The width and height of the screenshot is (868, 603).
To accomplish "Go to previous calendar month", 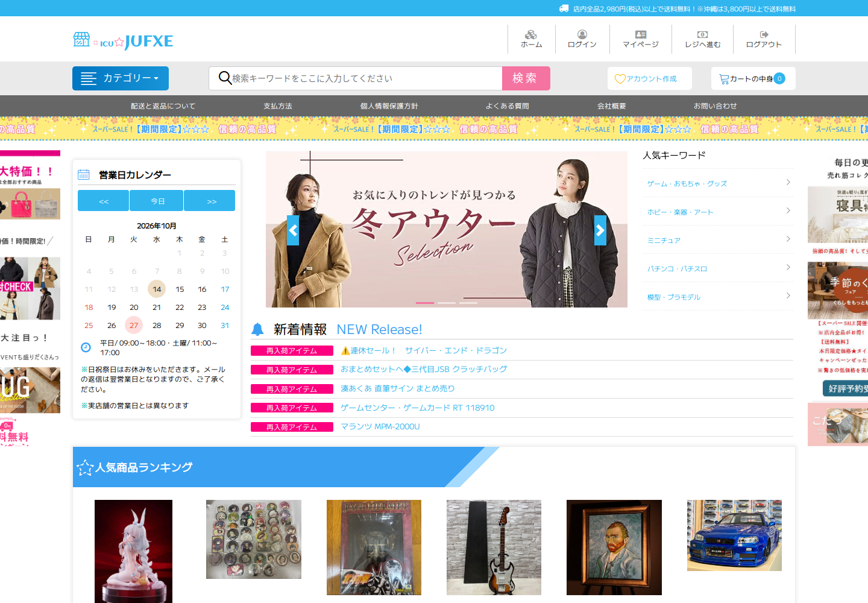I will click(103, 201).
